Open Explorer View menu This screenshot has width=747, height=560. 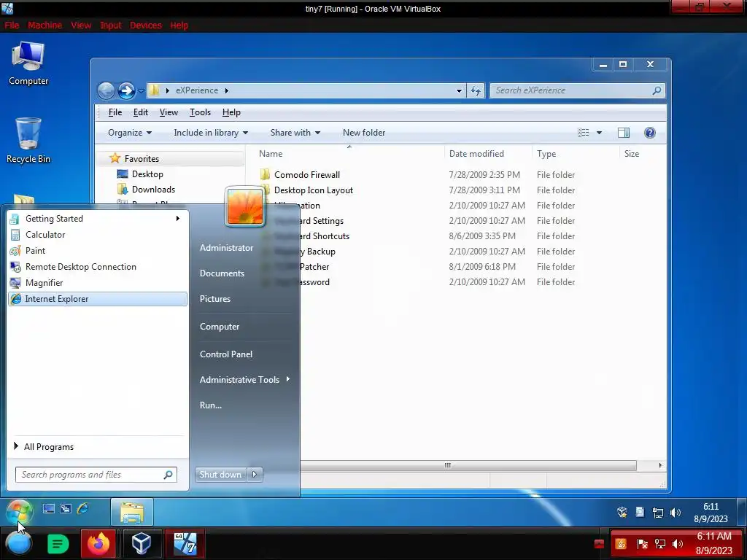[169, 112]
